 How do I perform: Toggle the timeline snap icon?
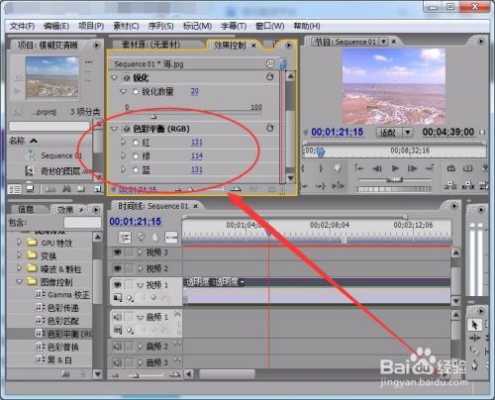[x=125, y=237]
